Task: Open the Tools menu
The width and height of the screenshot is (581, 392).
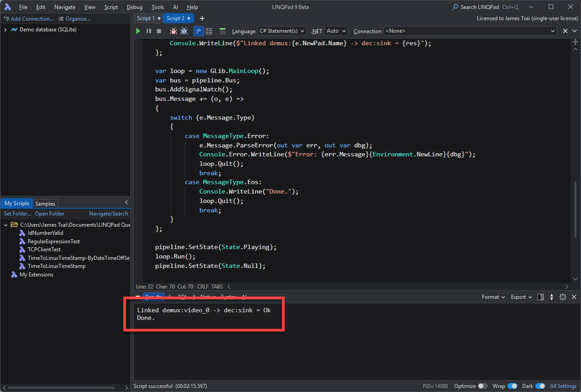Action: click(x=158, y=7)
